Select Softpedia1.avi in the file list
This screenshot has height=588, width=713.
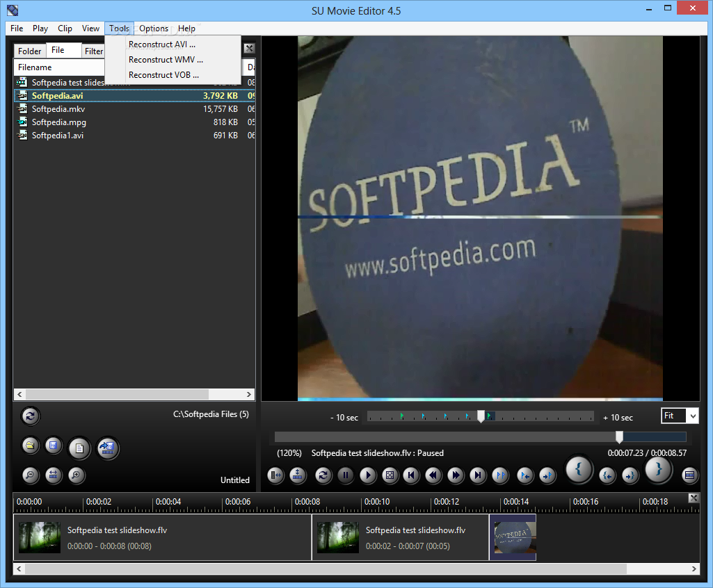(134, 135)
